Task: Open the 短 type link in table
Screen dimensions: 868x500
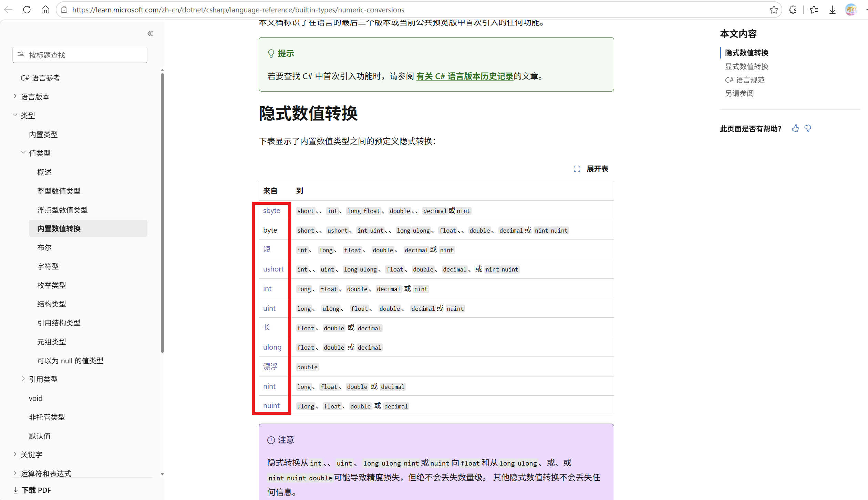Action: (267, 249)
